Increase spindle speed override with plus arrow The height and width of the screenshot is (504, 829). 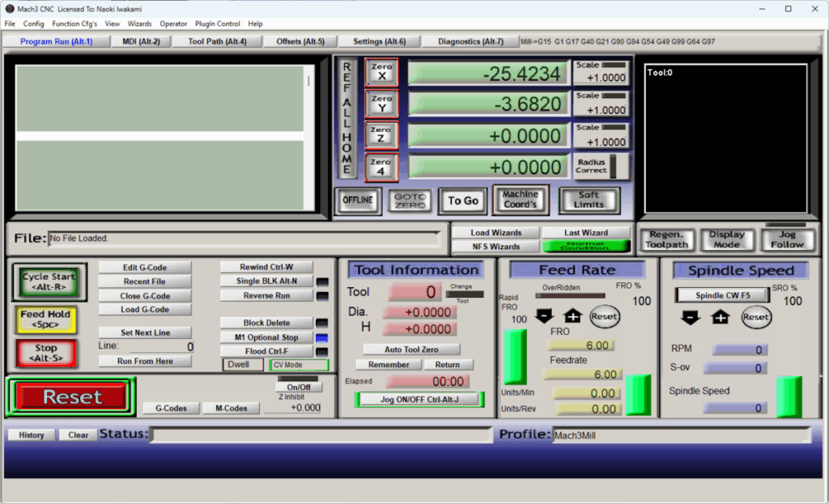pos(720,317)
